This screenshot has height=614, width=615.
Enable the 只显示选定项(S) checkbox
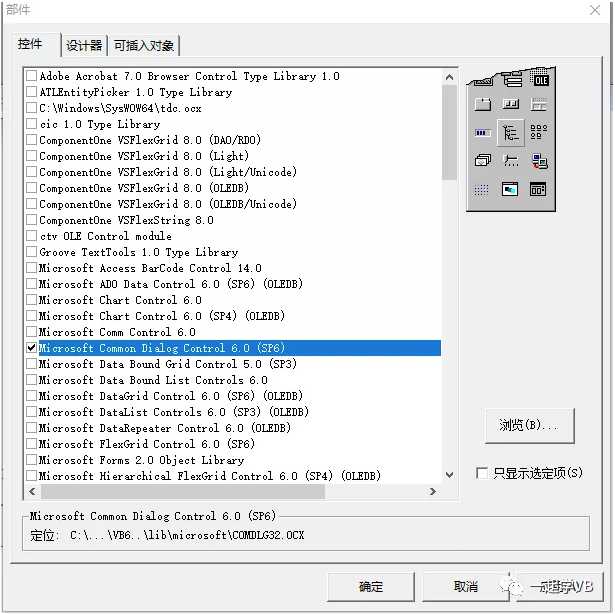(481, 473)
